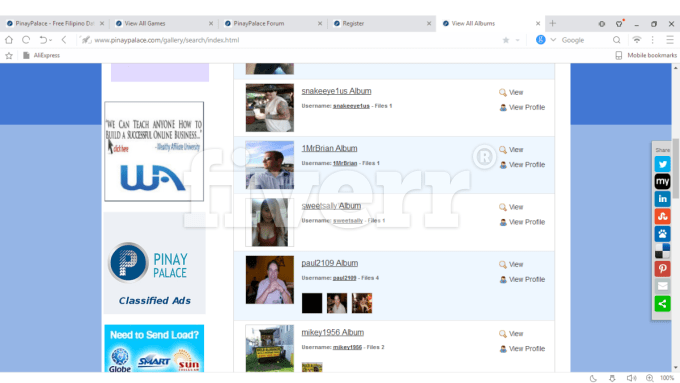Screen dimensions: 680x383
Task: Open undo history dropdown arrow
Action: (51, 40)
